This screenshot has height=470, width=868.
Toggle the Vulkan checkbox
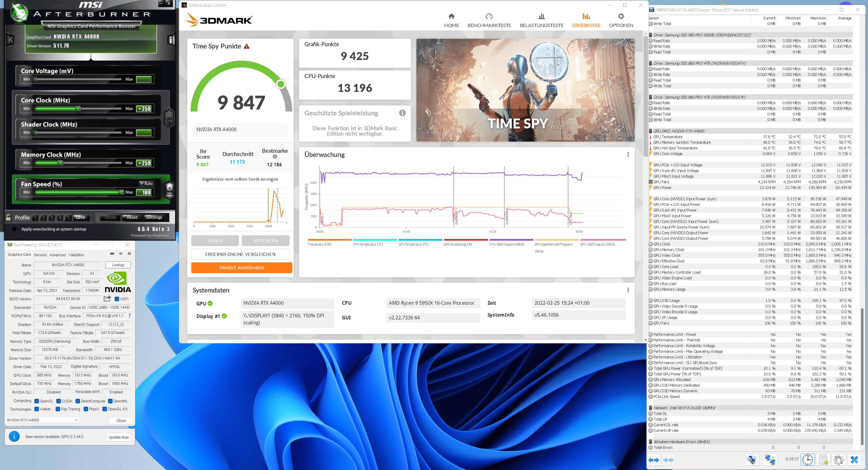click(37, 409)
